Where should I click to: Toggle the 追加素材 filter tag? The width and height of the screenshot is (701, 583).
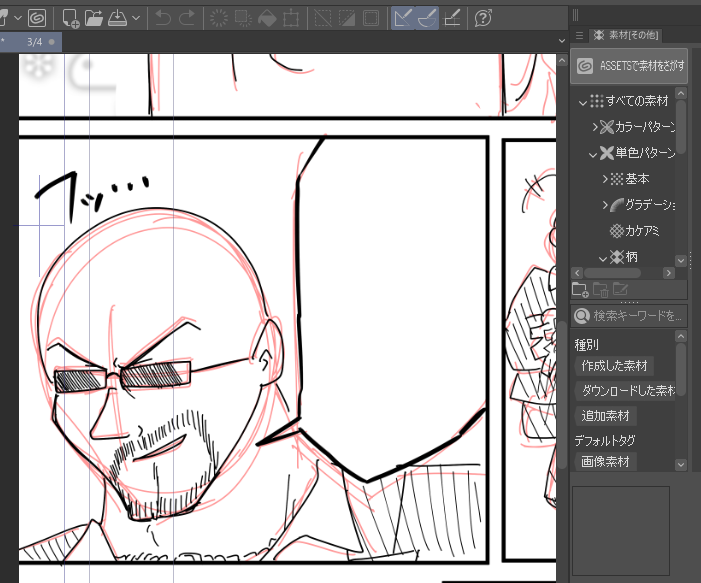pyautogui.click(x=605, y=416)
